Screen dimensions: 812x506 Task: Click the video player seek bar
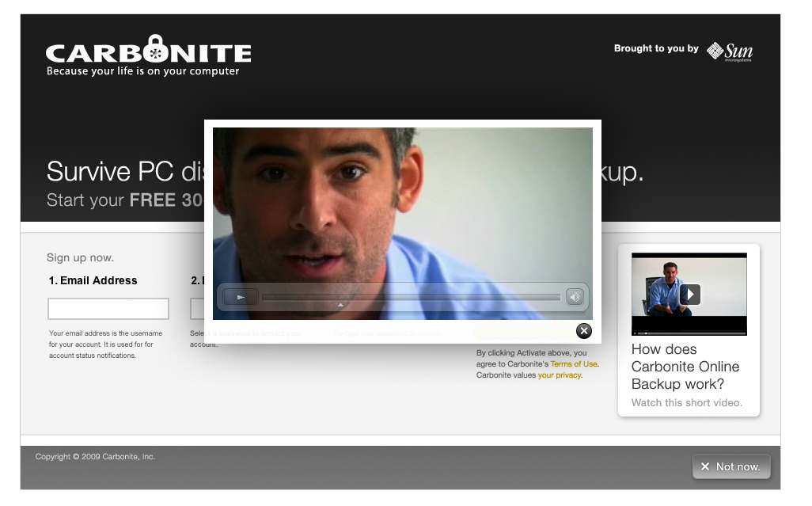(410, 298)
